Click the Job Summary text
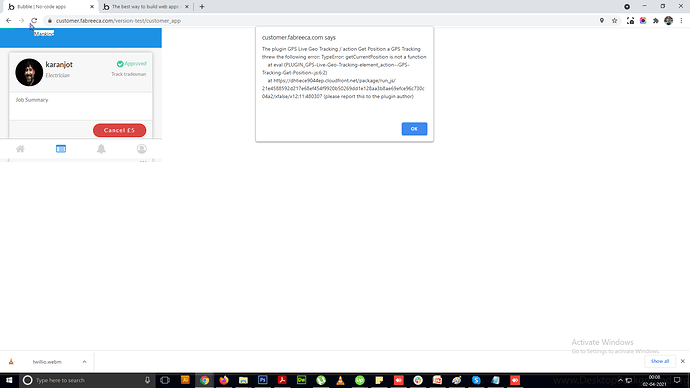The height and width of the screenshot is (388, 690). pyautogui.click(x=32, y=100)
